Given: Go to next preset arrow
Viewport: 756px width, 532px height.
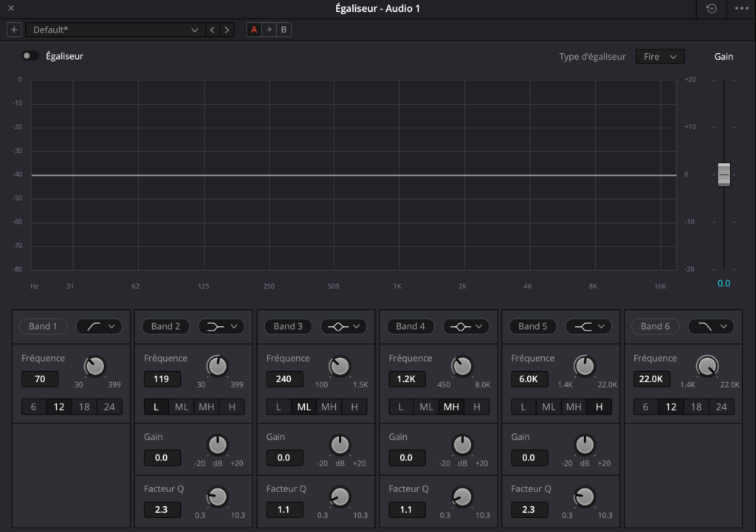Looking at the screenshot, I should pyautogui.click(x=227, y=30).
